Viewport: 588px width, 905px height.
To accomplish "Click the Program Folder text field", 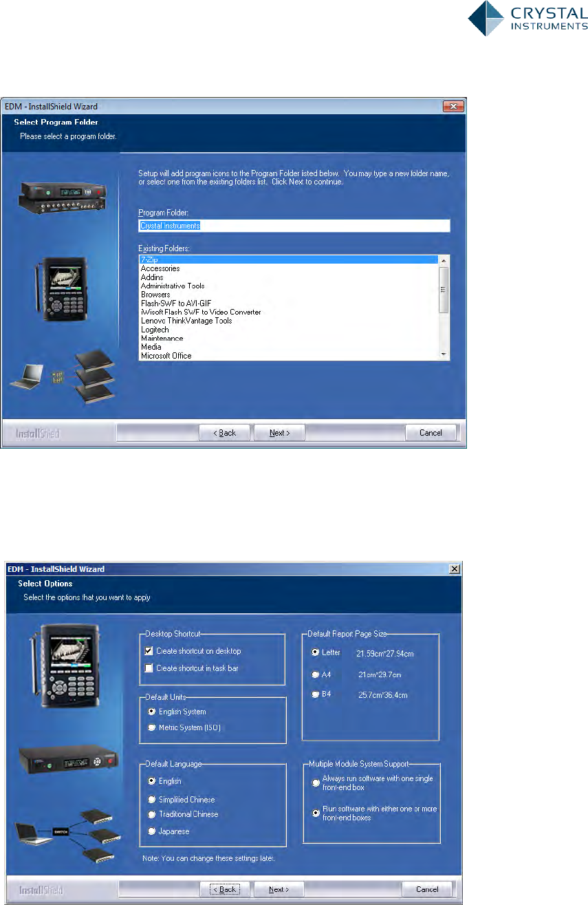I will pyautogui.click(x=294, y=226).
